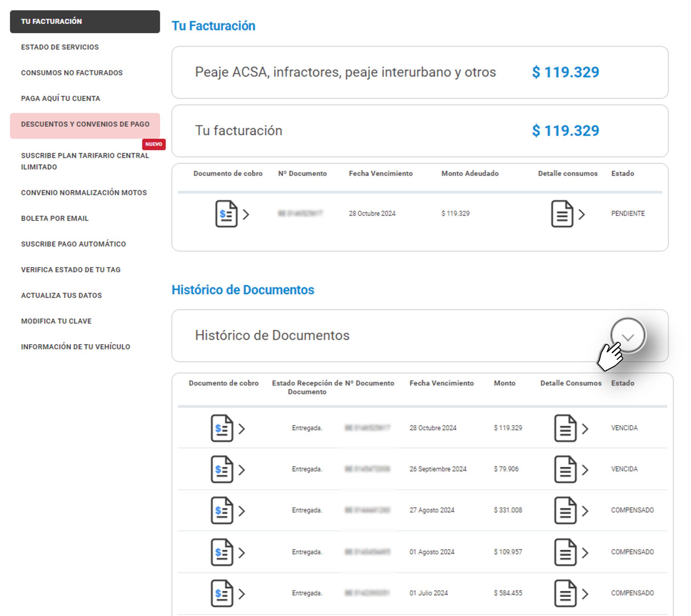View consumption detail for 01 Agosto 2024 row
The width and height of the screenshot is (691, 616).
click(565, 552)
